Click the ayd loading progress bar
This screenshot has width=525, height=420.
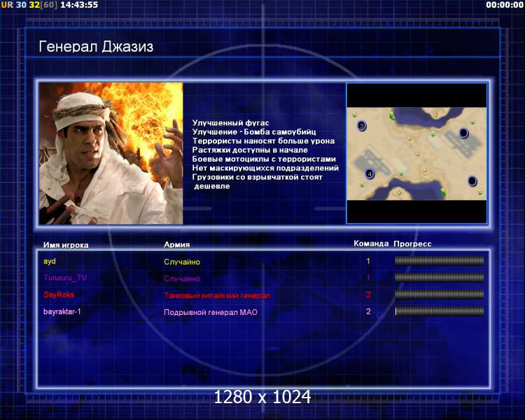coord(440,260)
